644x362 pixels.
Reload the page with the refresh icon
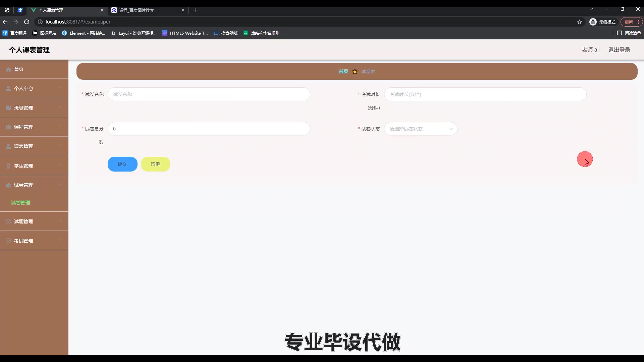pyautogui.click(x=27, y=22)
